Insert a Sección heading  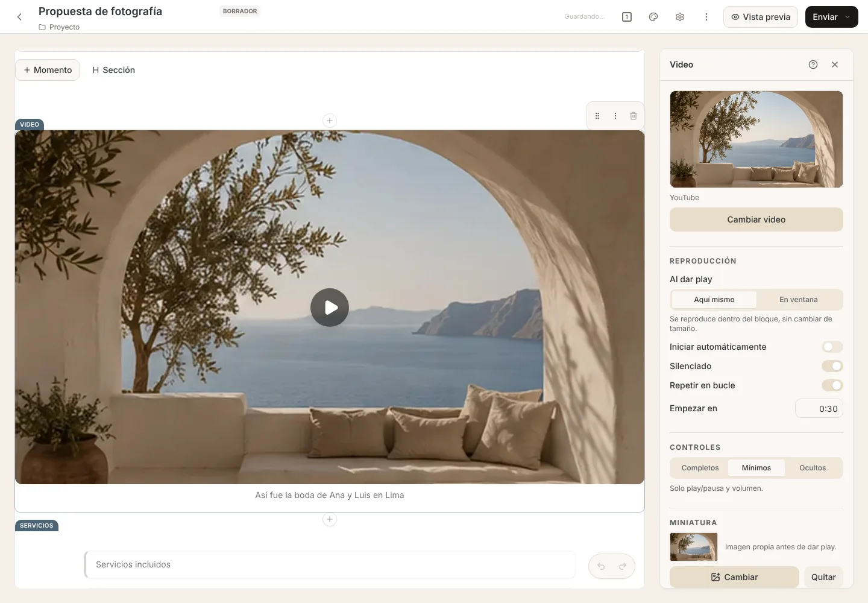pos(113,70)
